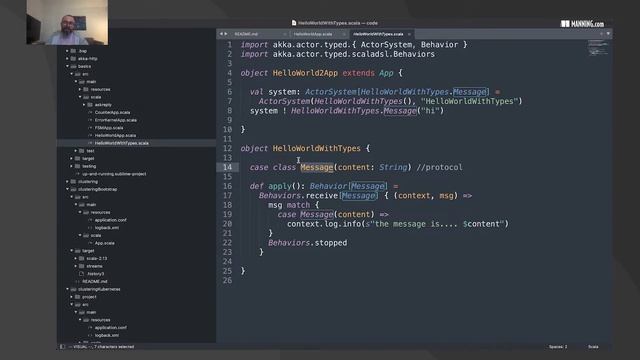Viewport: 640px width, 360px height.
Task: Select HelloWorldWithTypes.scala in the sidebar tree
Action: coord(122,143)
